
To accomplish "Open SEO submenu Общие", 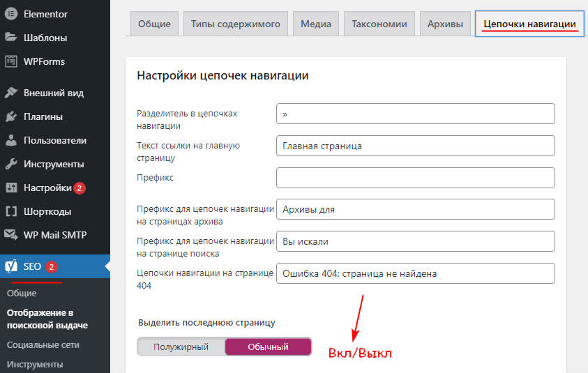I will pos(22,293).
